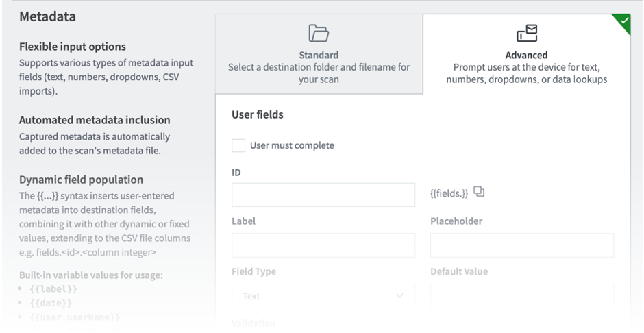The height and width of the screenshot is (333, 644).
Task: Click the Default Value field
Action: click(x=522, y=296)
